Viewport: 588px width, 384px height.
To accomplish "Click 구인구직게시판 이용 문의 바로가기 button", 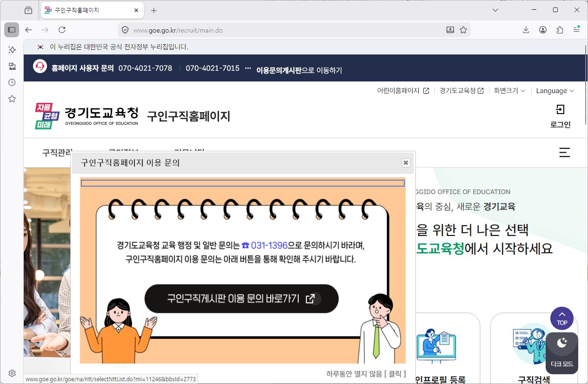I will click(241, 299).
